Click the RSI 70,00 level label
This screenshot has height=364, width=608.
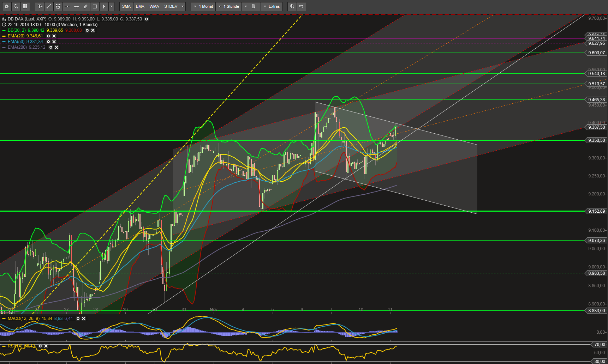click(599, 345)
